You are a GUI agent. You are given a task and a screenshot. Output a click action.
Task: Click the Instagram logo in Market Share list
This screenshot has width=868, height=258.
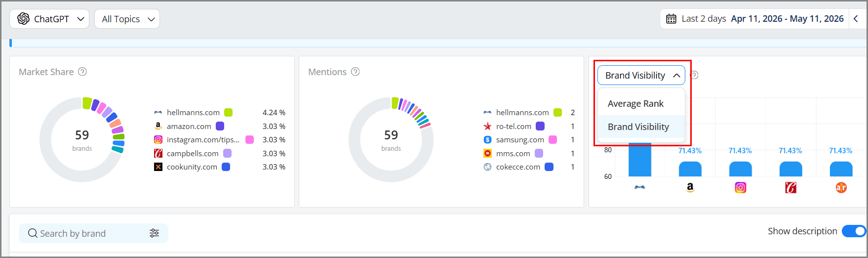pyautogui.click(x=158, y=140)
